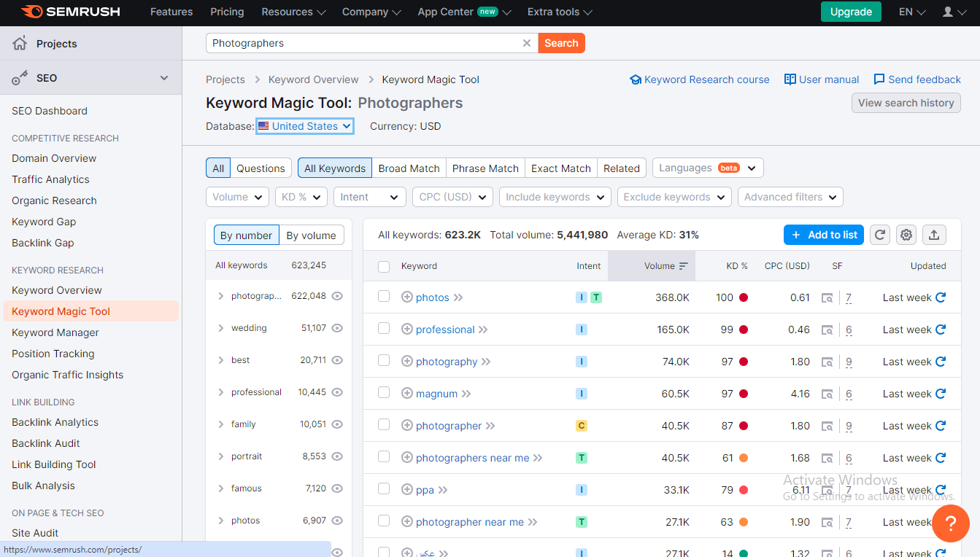Viewport: 980px width, 557px height.
Task: Open the help chat bubble icon
Action: coord(951,523)
